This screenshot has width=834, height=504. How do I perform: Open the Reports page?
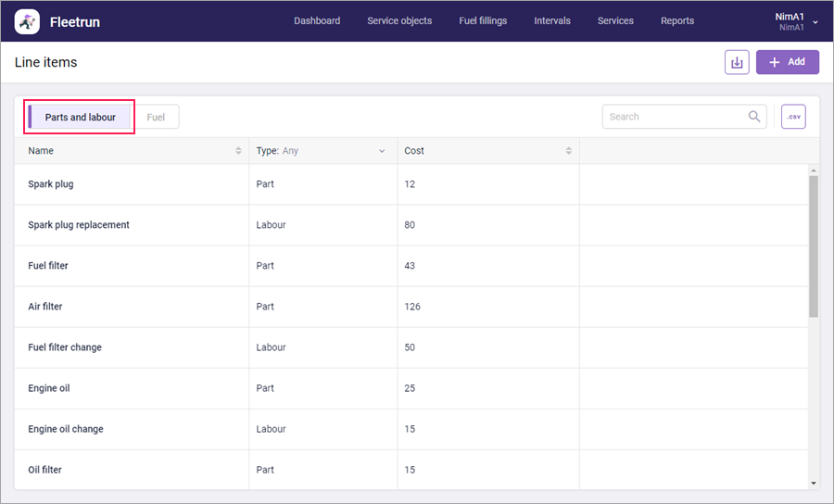click(x=677, y=21)
